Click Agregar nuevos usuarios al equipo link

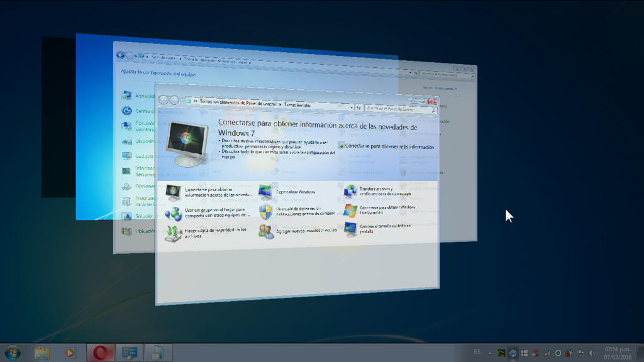(x=306, y=231)
